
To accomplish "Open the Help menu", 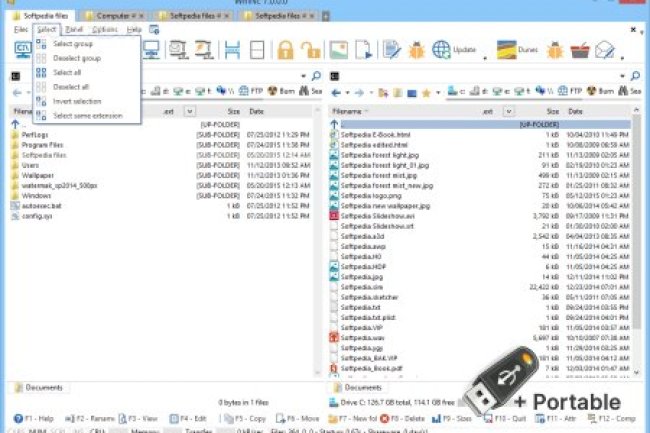I will click(134, 29).
